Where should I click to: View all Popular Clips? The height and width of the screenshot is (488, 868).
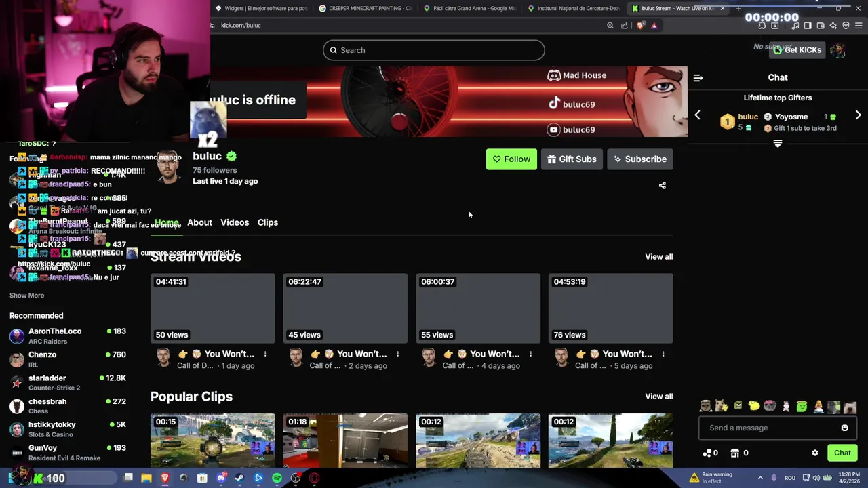coord(659,396)
